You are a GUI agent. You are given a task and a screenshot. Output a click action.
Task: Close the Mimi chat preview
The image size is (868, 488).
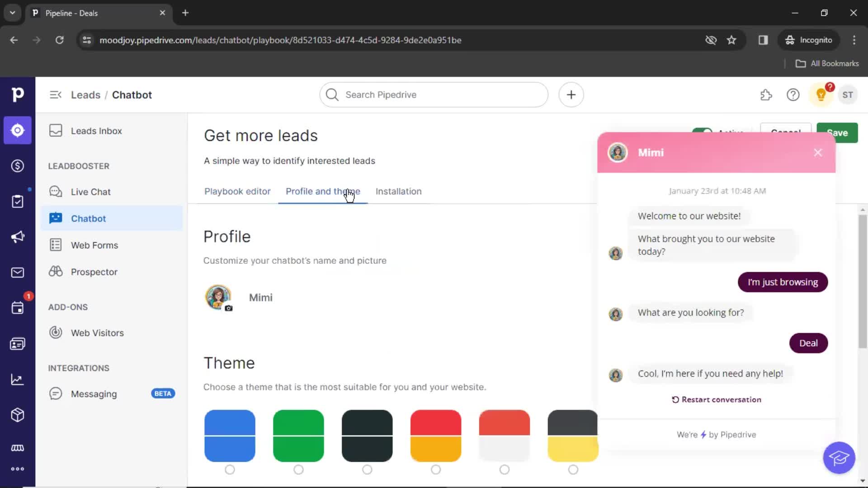[818, 153]
